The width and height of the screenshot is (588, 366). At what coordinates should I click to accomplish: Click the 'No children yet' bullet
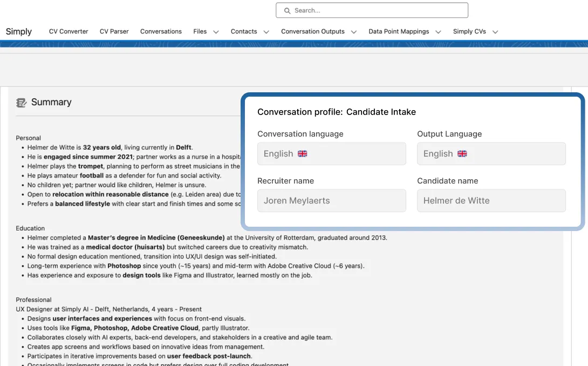pos(117,185)
